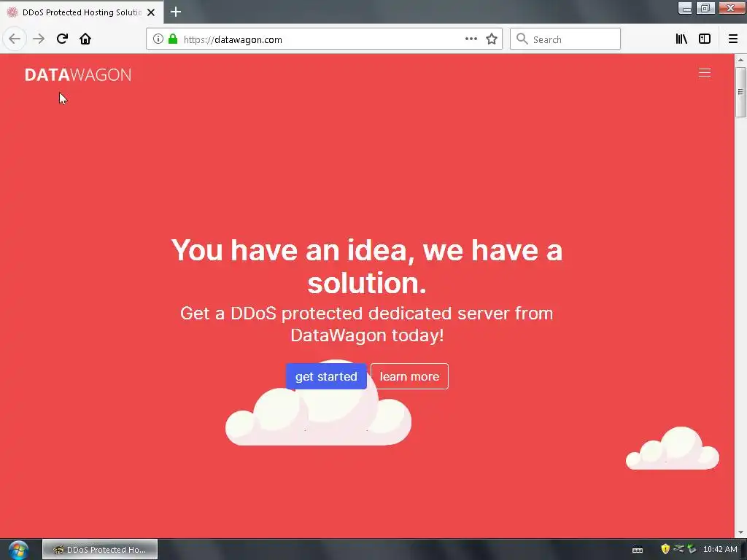Viewport: 747px width, 560px height.
Task: Click the green padlock security icon
Action: pos(173,39)
